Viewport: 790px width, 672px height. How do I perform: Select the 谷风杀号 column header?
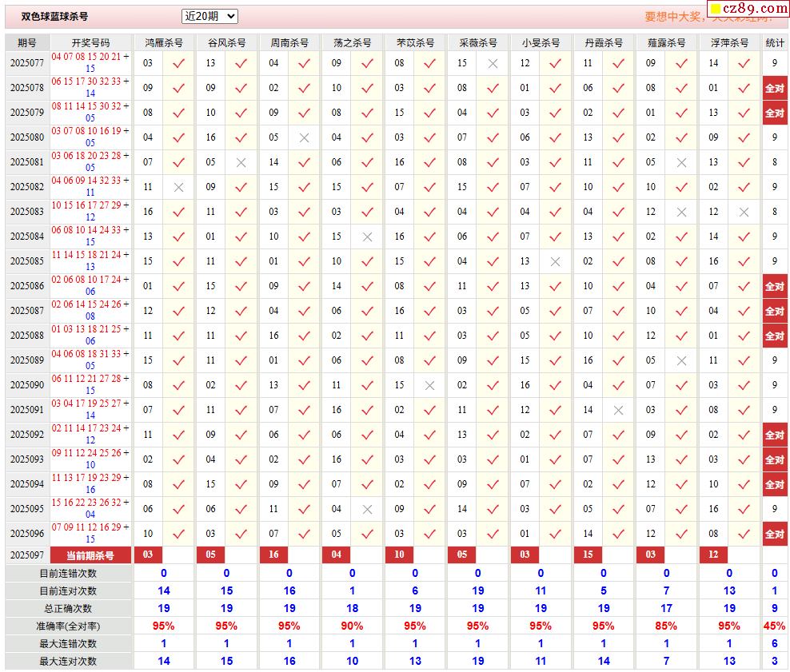click(x=227, y=43)
